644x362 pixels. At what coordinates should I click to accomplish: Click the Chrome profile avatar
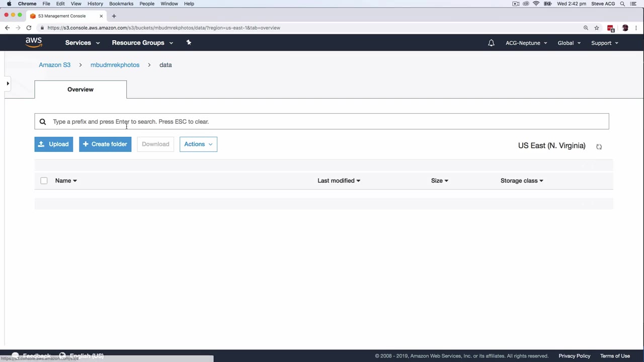625,28
